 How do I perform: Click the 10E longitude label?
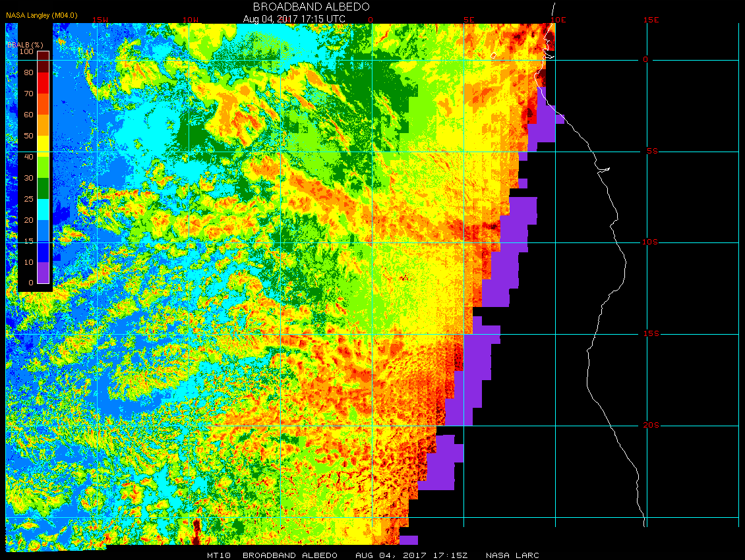[x=558, y=20]
